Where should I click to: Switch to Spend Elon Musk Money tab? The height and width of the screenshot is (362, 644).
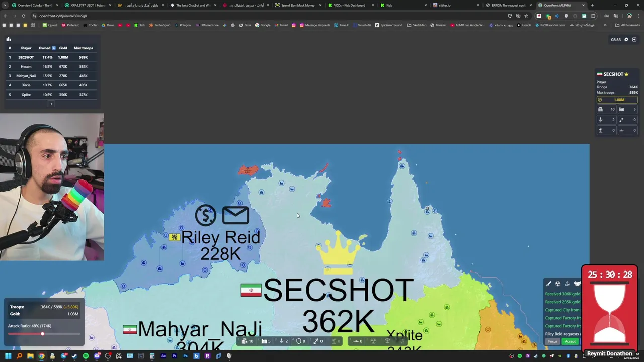tap(298, 5)
